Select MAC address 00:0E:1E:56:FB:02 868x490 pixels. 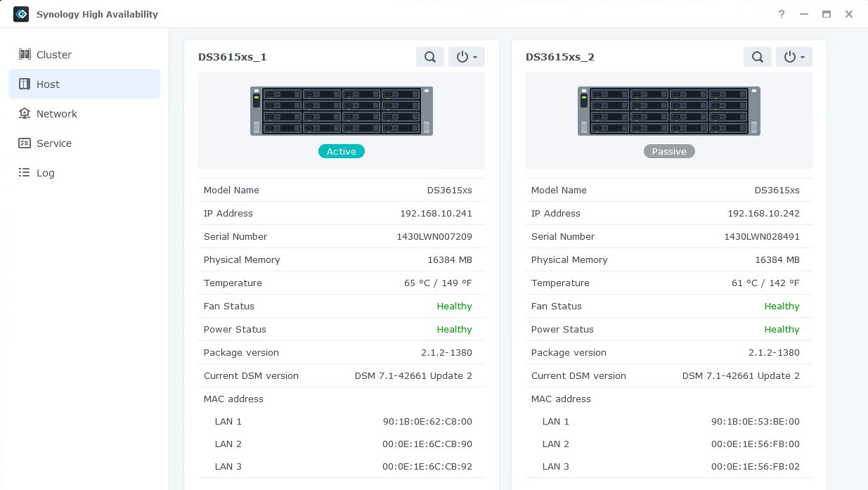(x=756, y=466)
